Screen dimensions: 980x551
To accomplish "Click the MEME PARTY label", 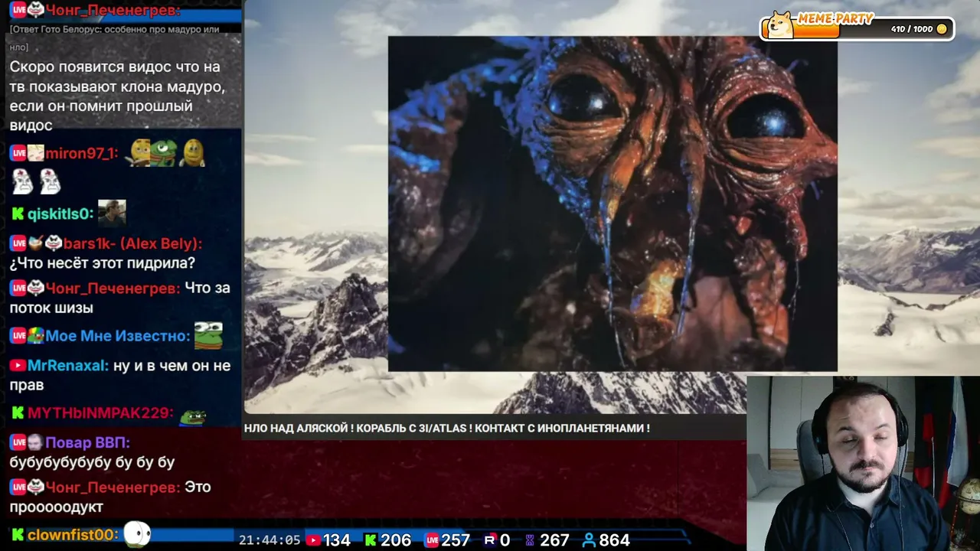I will point(835,18).
